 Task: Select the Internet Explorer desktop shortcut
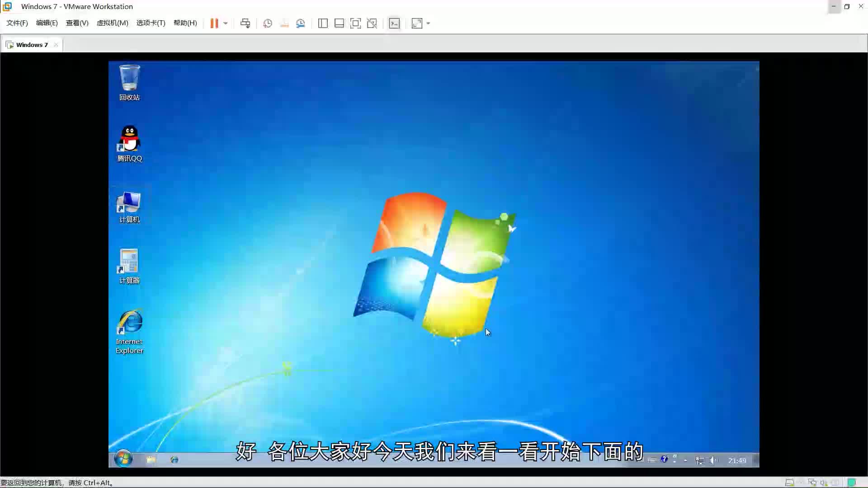(130, 332)
